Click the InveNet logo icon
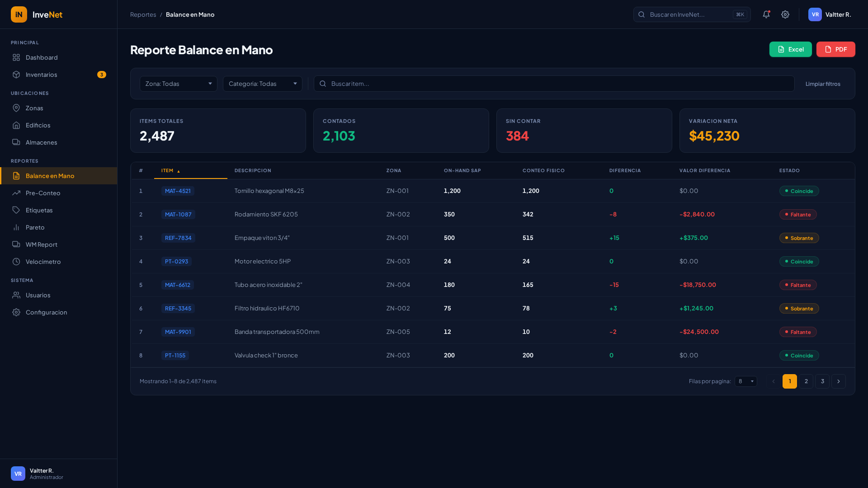The width and height of the screenshot is (868, 488). [x=19, y=14]
